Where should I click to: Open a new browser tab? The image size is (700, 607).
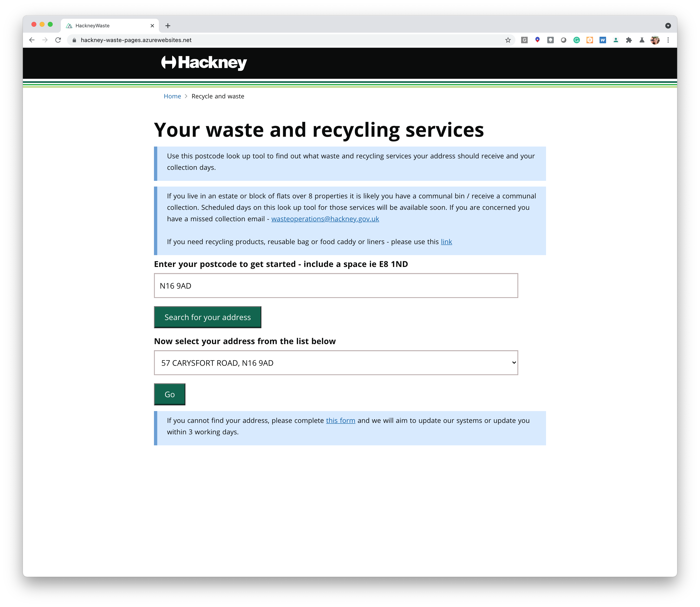point(168,26)
